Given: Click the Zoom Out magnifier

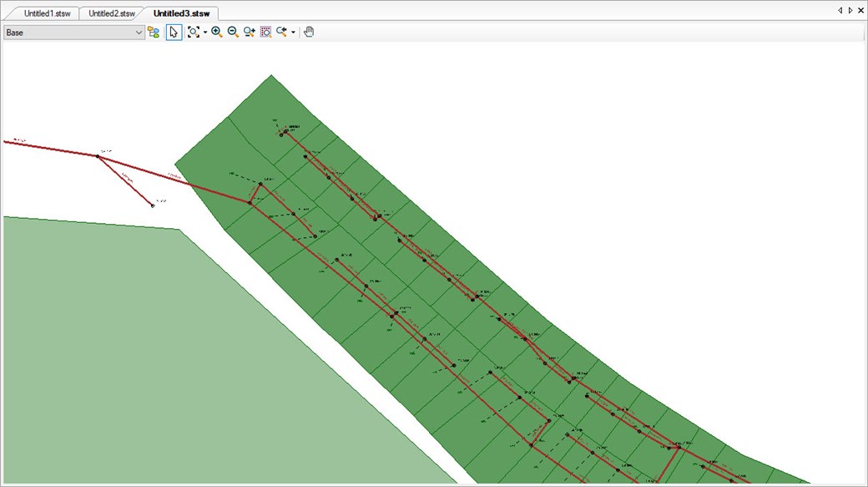Looking at the screenshot, I should click(233, 32).
